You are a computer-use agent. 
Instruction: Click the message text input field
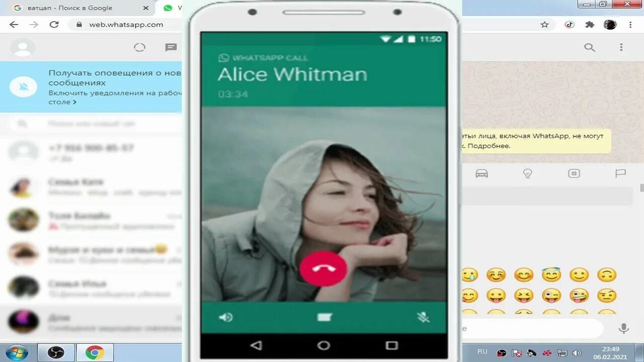[x=532, y=329]
